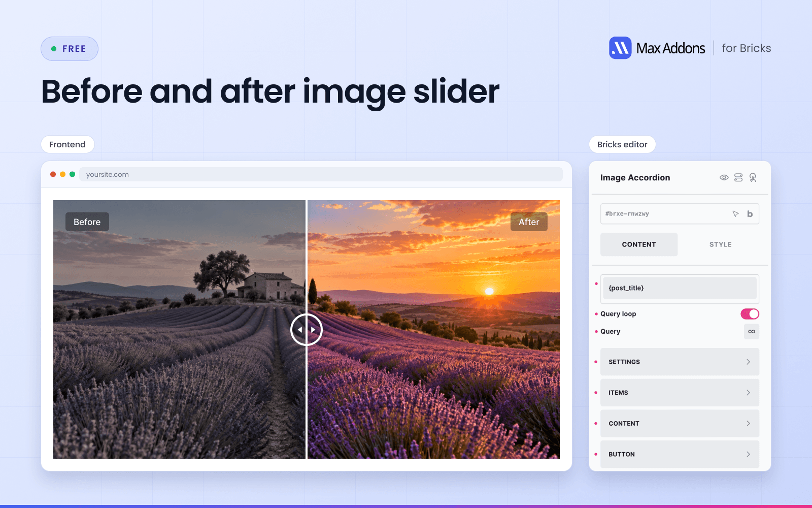
Task: Click the stacked toggles icon beside the eye
Action: coord(738,177)
